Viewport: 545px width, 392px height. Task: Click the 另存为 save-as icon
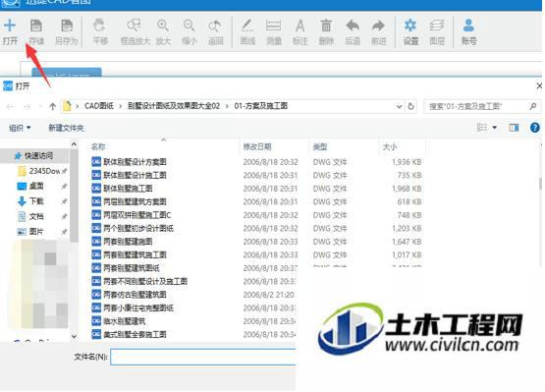tap(67, 26)
